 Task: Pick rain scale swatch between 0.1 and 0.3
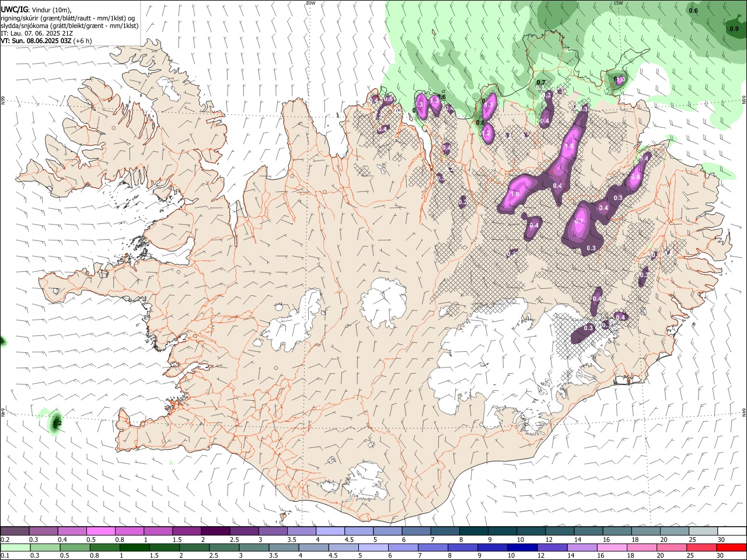(x=15, y=547)
